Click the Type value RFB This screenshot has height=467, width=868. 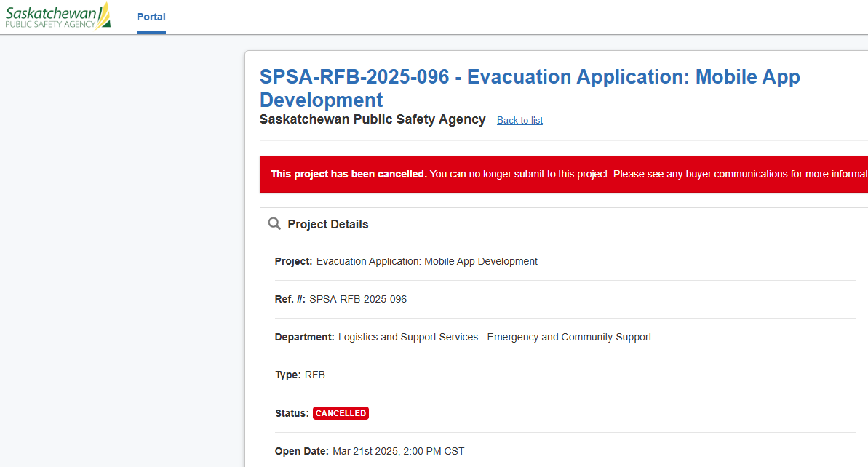(314, 375)
